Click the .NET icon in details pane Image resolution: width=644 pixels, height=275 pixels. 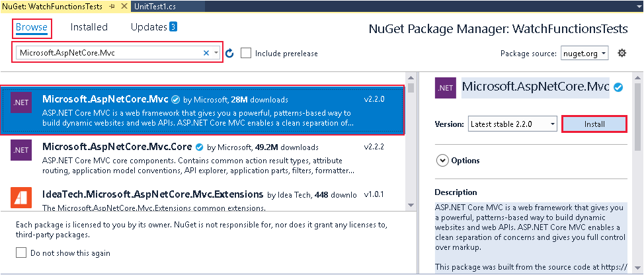click(445, 87)
